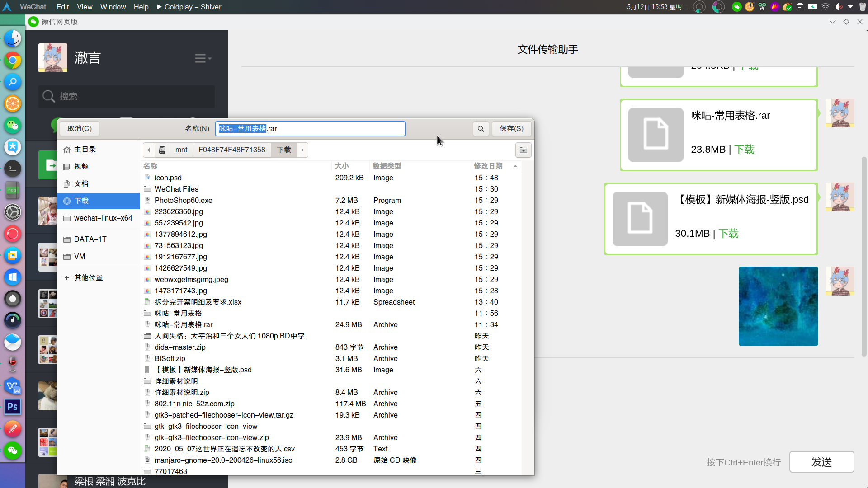Open the Window menu
868x488 pixels.
pyautogui.click(x=113, y=7)
